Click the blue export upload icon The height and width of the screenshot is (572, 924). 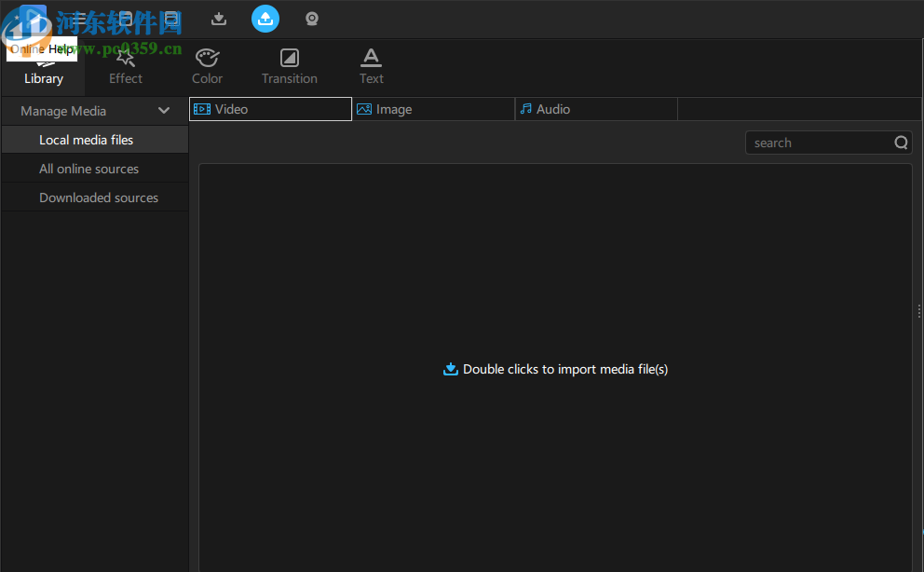pos(265,19)
